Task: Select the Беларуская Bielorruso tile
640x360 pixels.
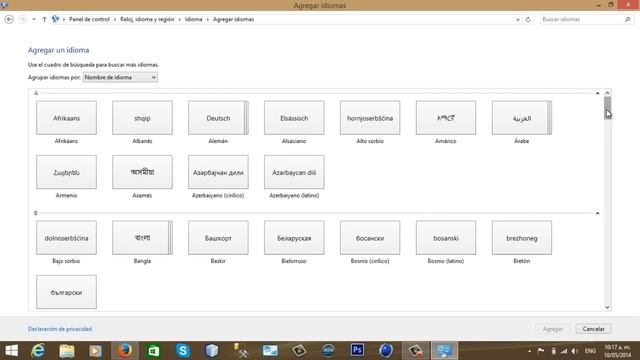Action: pyautogui.click(x=294, y=238)
